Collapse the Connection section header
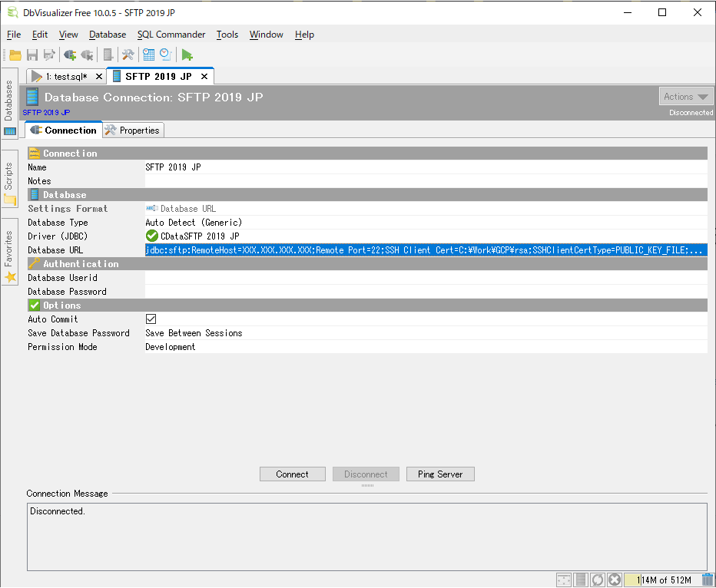Image resolution: width=716 pixels, height=588 pixels. tap(367, 154)
